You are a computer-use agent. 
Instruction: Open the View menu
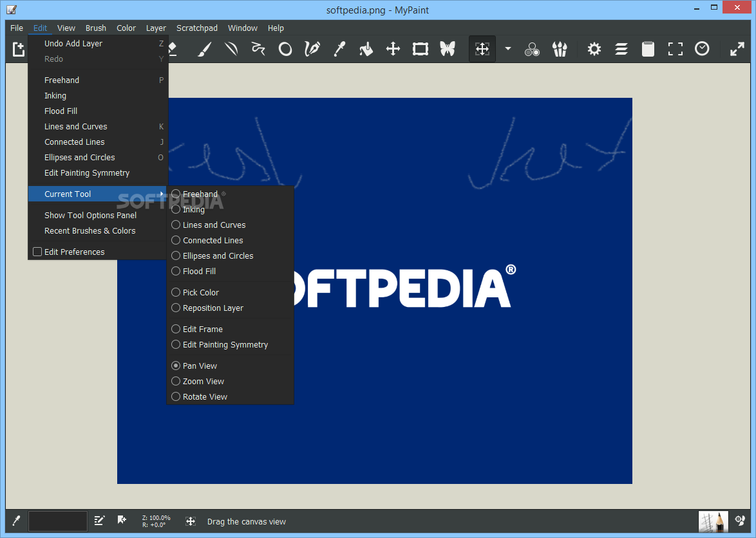[66, 28]
